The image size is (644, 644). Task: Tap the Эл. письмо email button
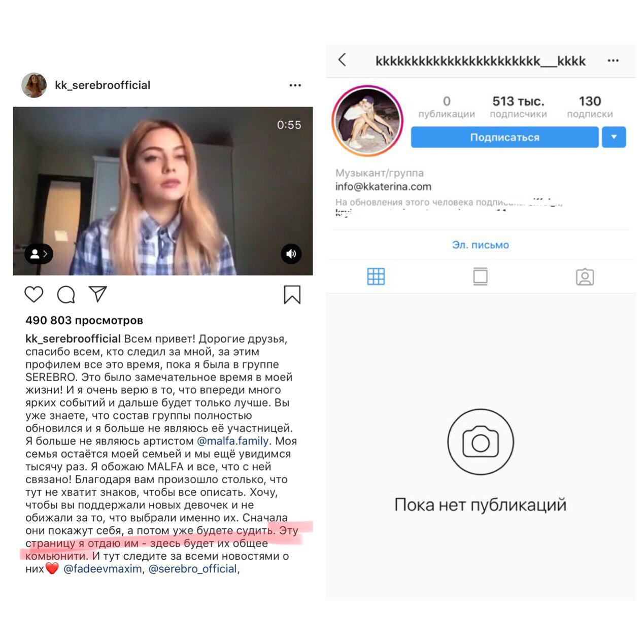tap(481, 245)
